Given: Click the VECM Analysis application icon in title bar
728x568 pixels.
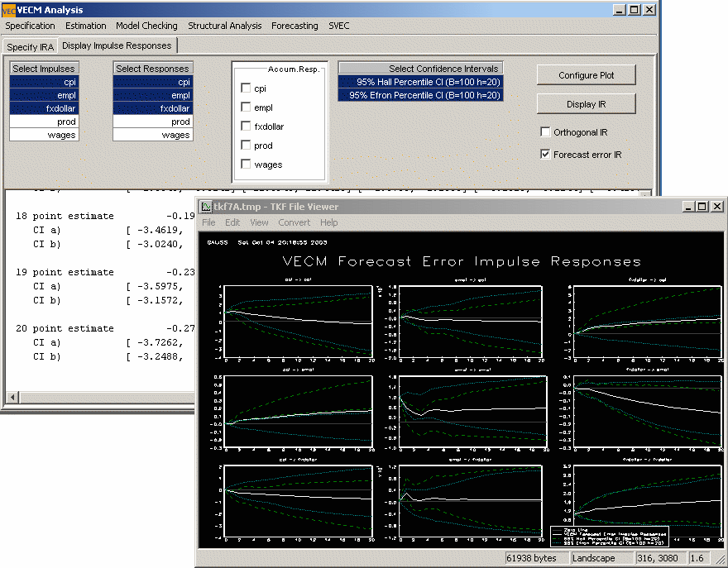Looking at the screenshot, I should [x=9, y=9].
